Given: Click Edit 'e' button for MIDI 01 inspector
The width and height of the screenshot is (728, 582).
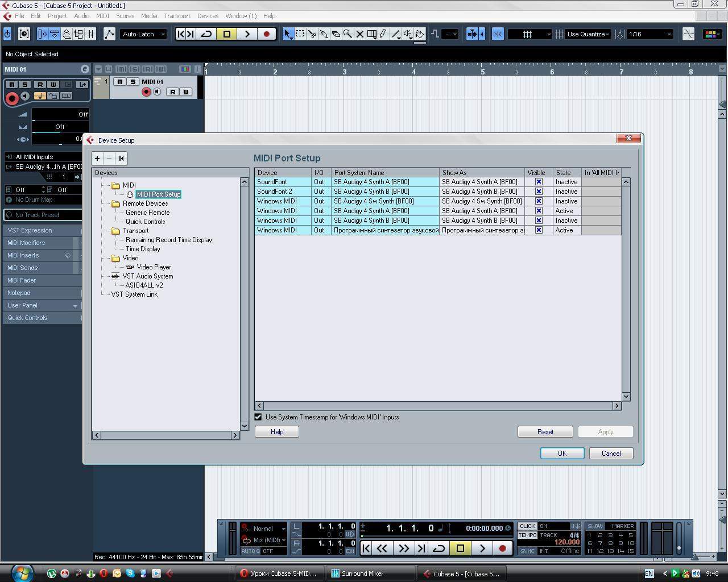Looking at the screenshot, I should (85, 69).
